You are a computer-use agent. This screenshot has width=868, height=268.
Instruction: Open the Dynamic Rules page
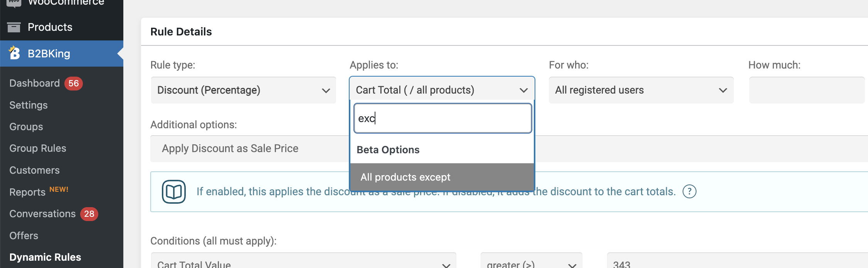tap(45, 257)
